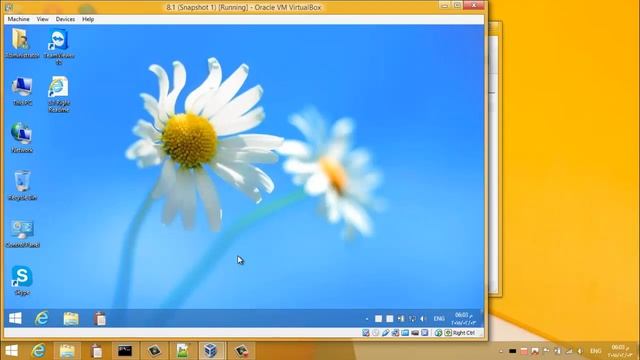Click the network adapters indicator in VirtualBox status bar

point(395,333)
